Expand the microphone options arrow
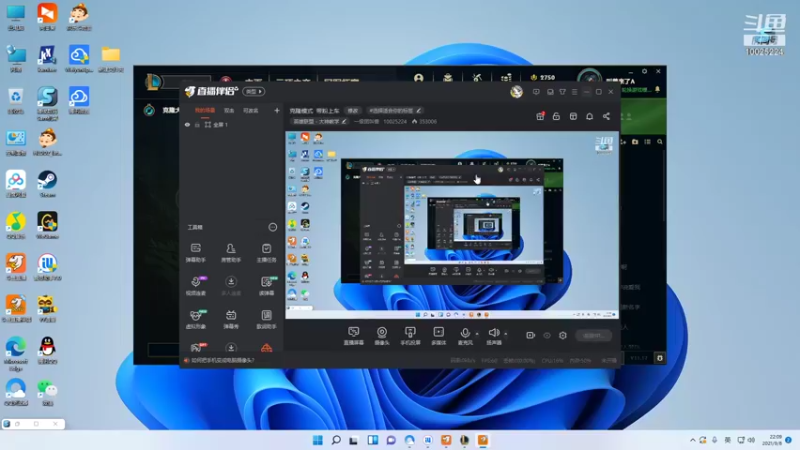800x450 pixels. pyautogui.click(x=477, y=334)
